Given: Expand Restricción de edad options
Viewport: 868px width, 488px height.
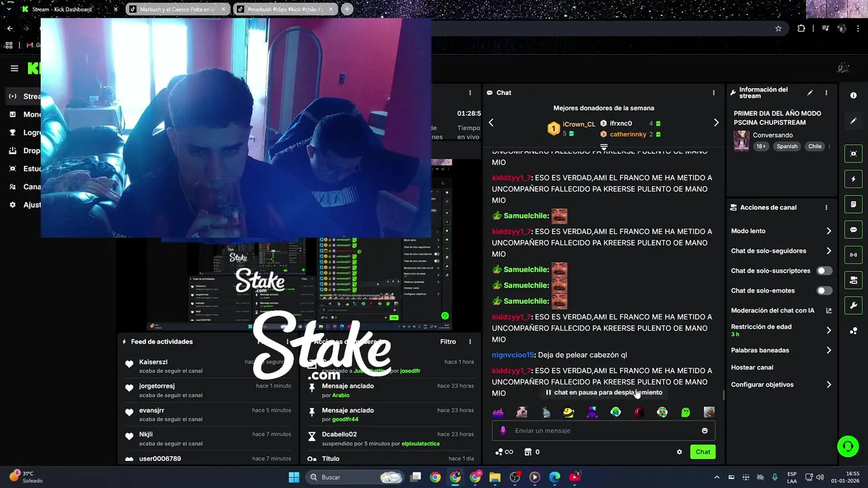Looking at the screenshot, I should (x=829, y=330).
